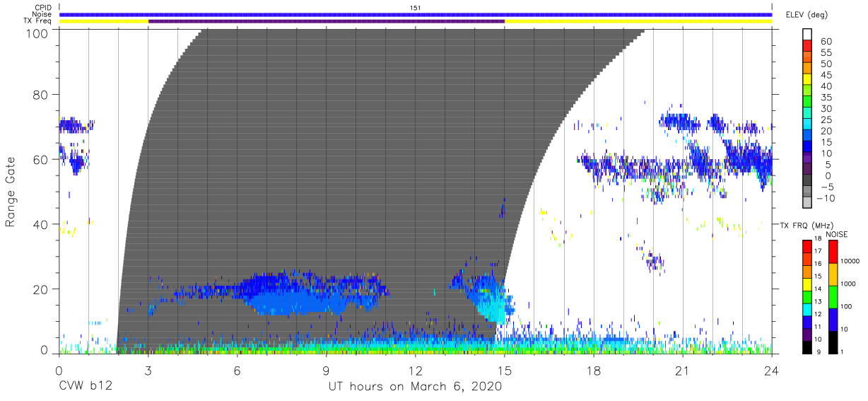Click the Noise row label

tap(42, 14)
